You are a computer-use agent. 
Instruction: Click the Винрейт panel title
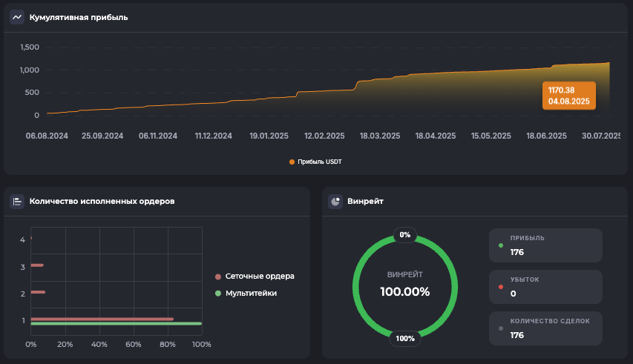click(x=365, y=201)
